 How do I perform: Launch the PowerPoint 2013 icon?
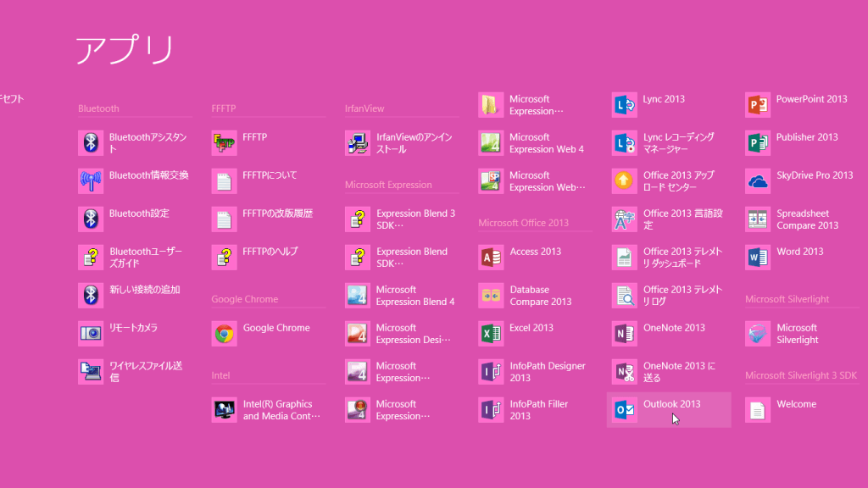tap(758, 104)
